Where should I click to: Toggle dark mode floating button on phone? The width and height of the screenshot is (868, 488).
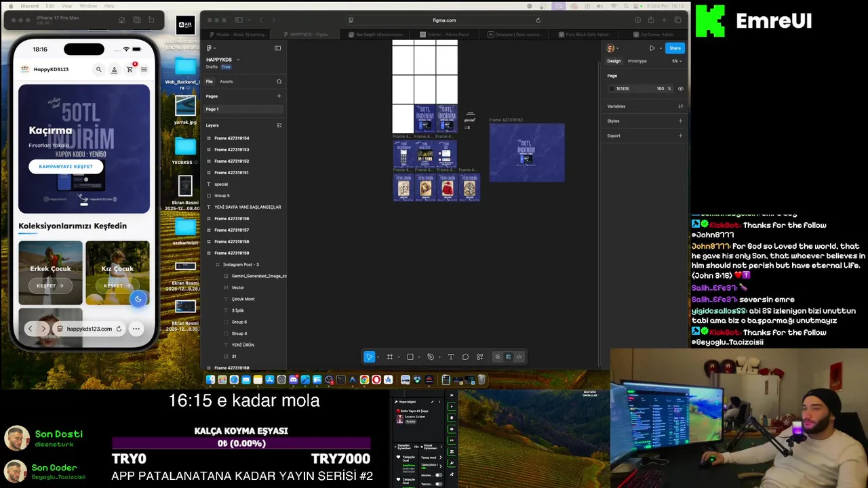(x=138, y=299)
